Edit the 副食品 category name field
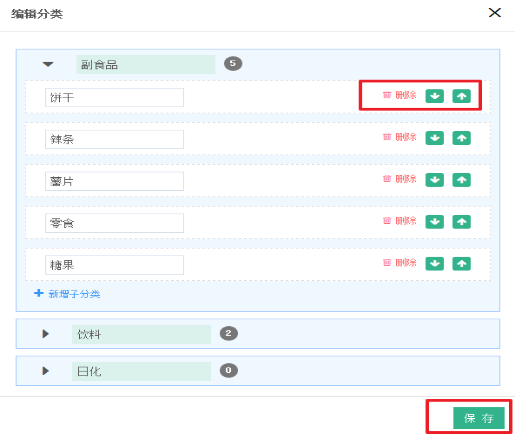Viewport: 516px width, 436px height. (146, 64)
